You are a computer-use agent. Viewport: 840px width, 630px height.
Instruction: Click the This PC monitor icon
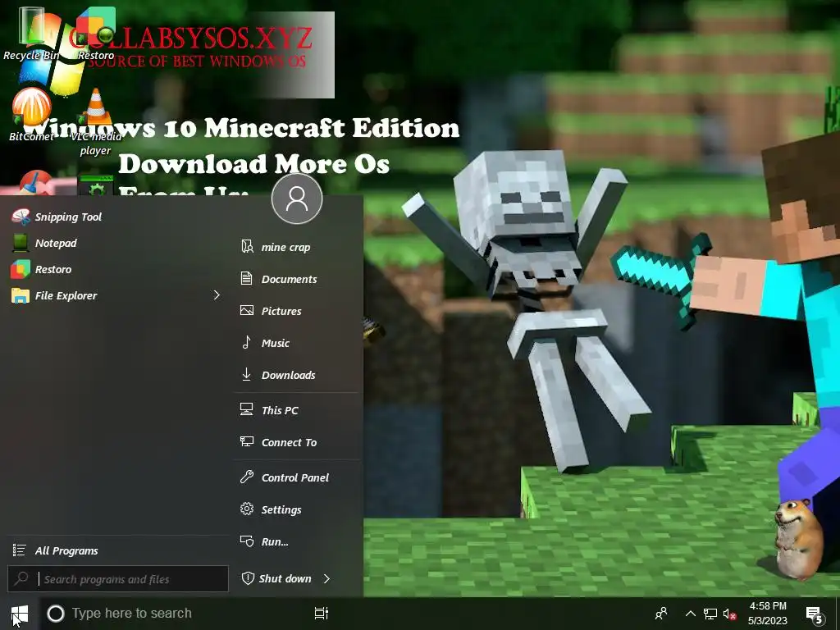246,409
